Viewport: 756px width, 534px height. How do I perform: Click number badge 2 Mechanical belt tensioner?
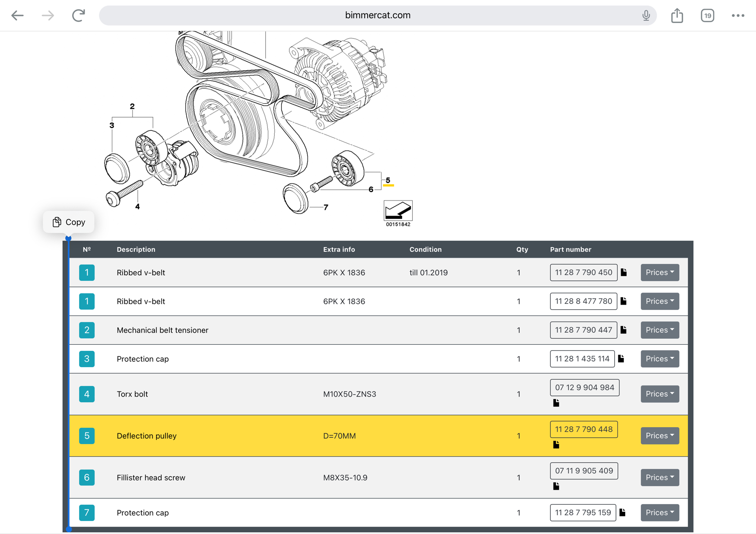(87, 330)
